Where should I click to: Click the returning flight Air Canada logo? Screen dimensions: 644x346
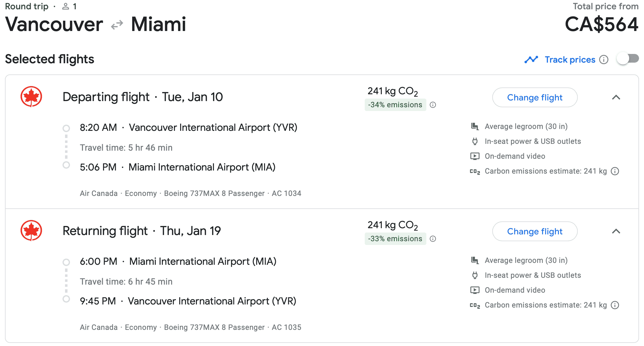point(31,230)
